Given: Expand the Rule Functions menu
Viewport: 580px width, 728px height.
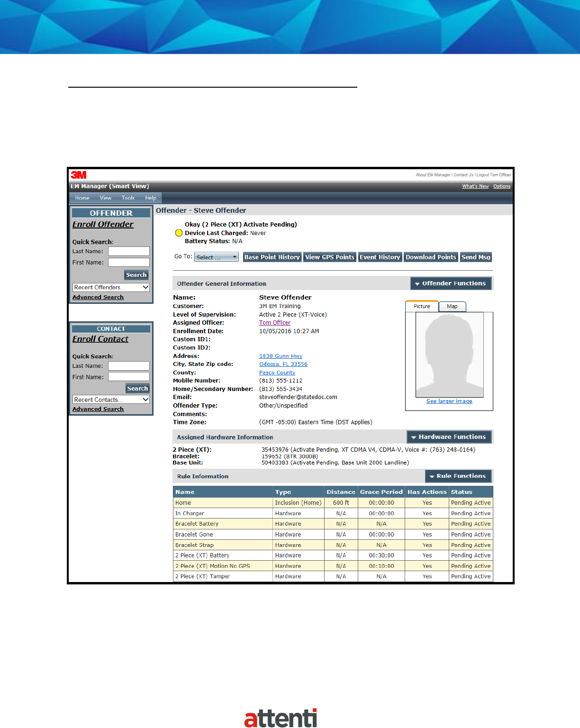Looking at the screenshot, I should click(x=458, y=476).
